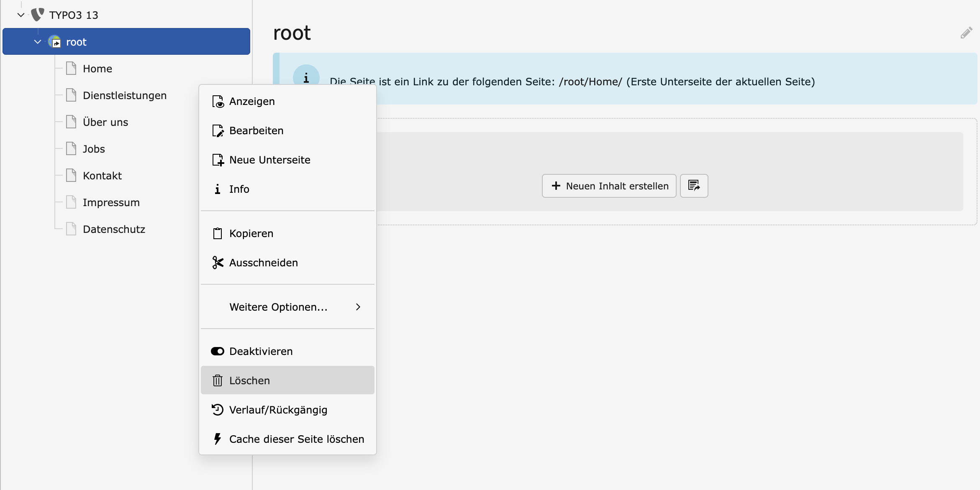Viewport: 980px width, 490px height.
Task: Toggle page off via Deaktivieren
Action: (260, 351)
